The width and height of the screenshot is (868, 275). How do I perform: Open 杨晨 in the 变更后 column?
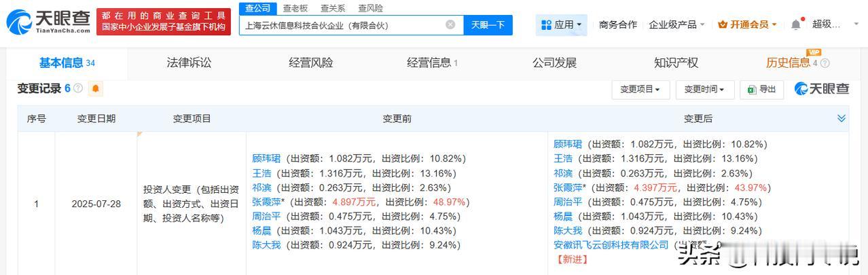(x=563, y=217)
